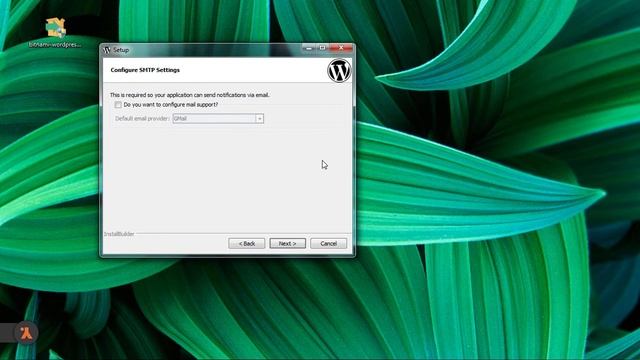
Task: Click the 'Configure SMTP Settings' heading
Action: click(145, 70)
